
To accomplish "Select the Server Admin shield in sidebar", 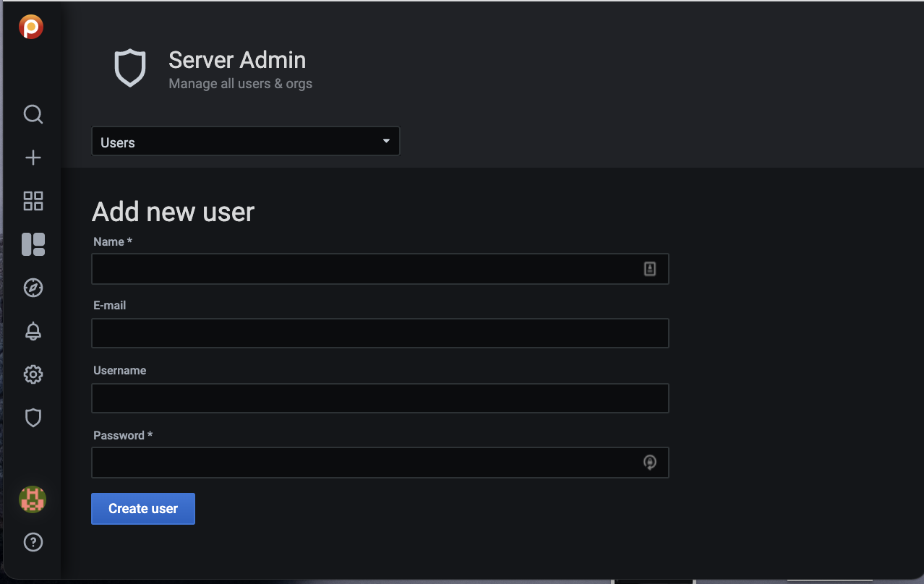I will pos(33,418).
